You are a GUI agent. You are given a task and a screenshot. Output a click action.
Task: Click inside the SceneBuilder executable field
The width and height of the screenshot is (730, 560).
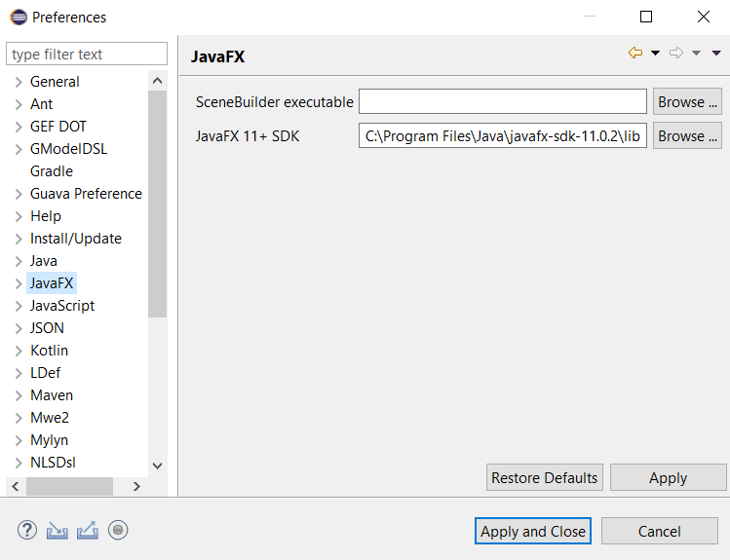[x=502, y=101]
